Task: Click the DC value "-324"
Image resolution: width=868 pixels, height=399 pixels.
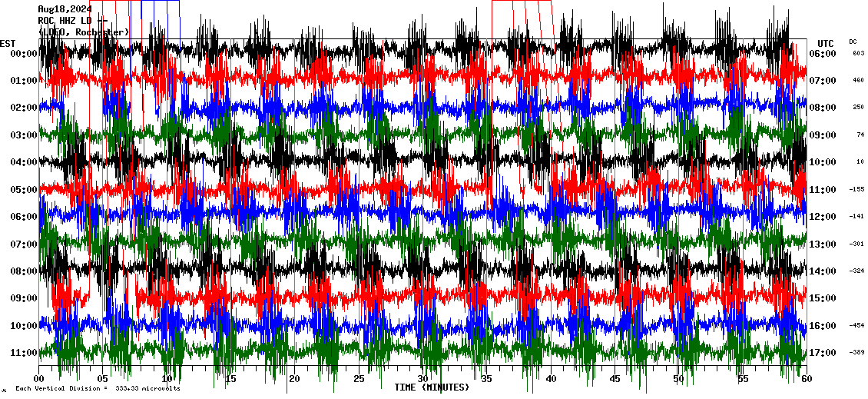Action: coord(856,271)
